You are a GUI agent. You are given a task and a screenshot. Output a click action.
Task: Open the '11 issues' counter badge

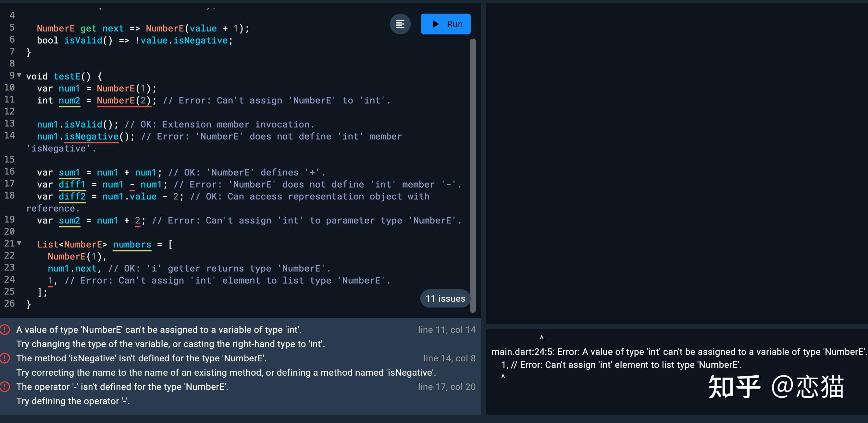point(445,298)
